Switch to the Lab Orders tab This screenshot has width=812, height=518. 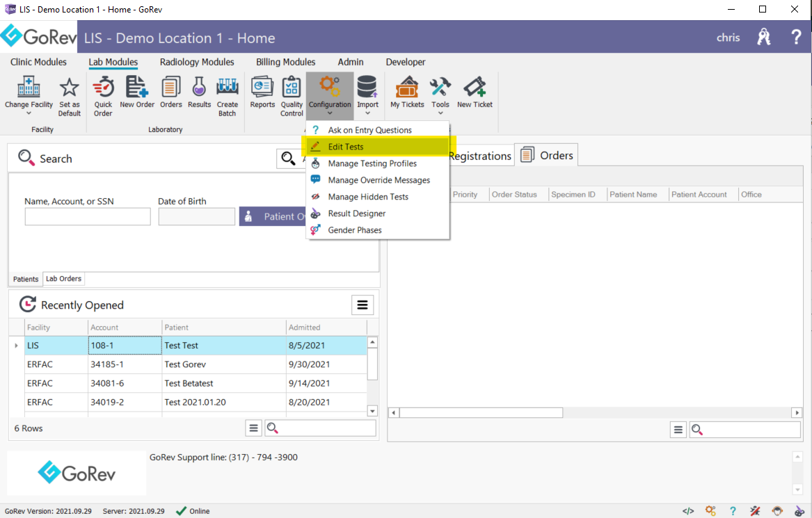63,278
